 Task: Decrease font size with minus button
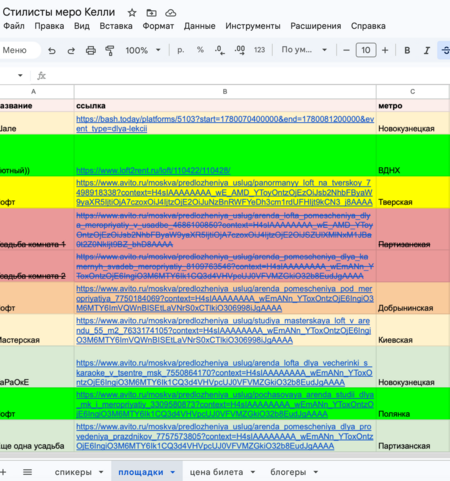click(346, 50)
